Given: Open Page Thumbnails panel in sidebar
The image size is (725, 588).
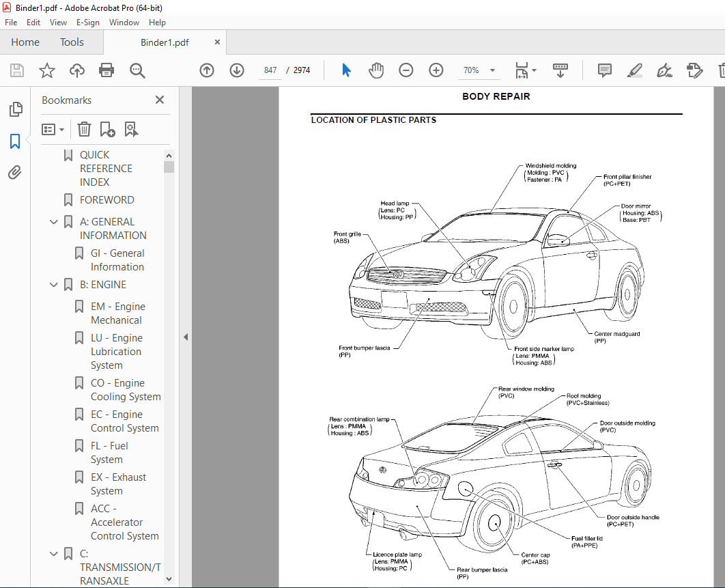Looking at the screenshot, I should pos(15,109).
